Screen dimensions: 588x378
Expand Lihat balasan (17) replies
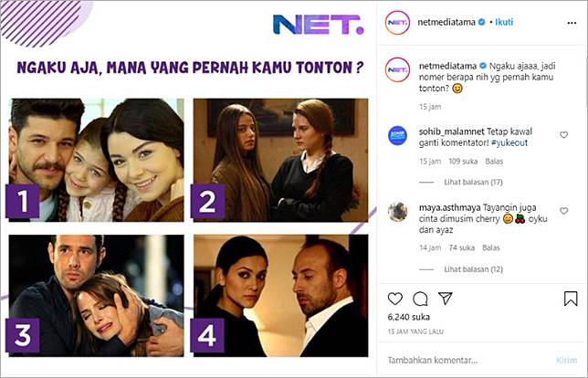tap(473, 183)
